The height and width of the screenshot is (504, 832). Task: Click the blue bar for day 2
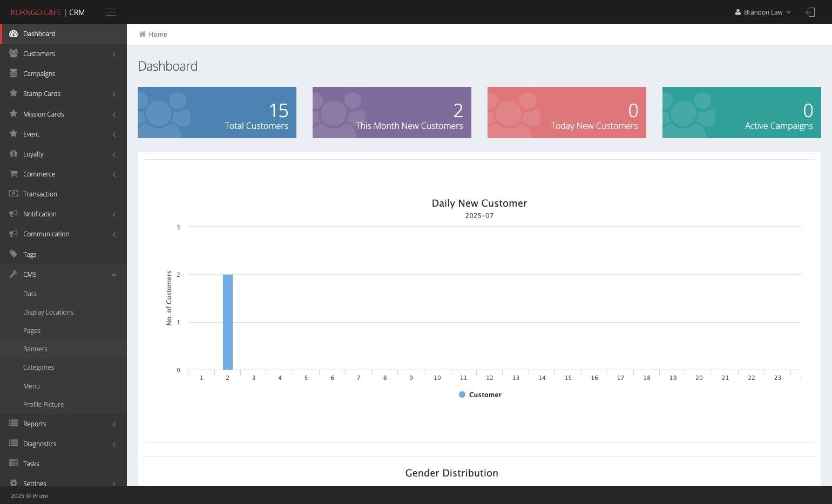click(x=228, y=322)
